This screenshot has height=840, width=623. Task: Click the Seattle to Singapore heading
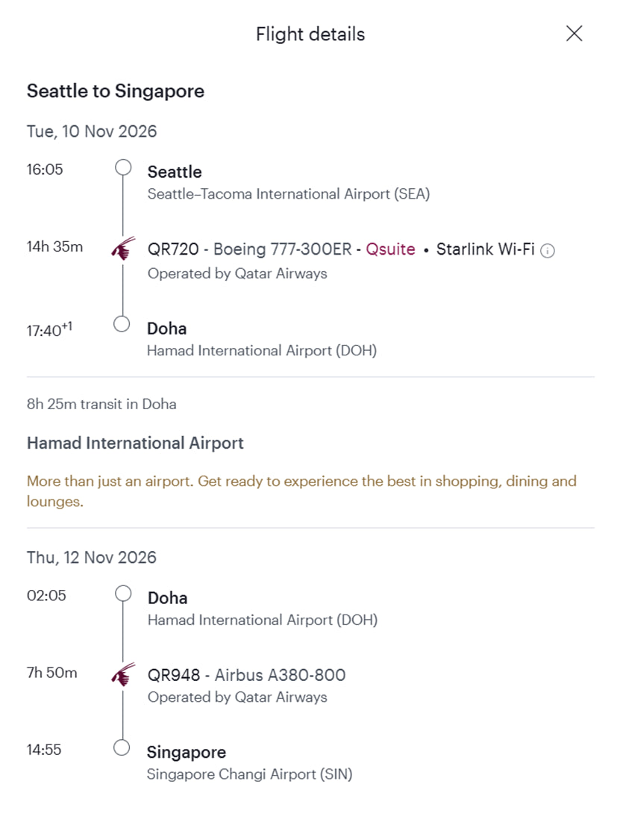[x=116, y=91]
